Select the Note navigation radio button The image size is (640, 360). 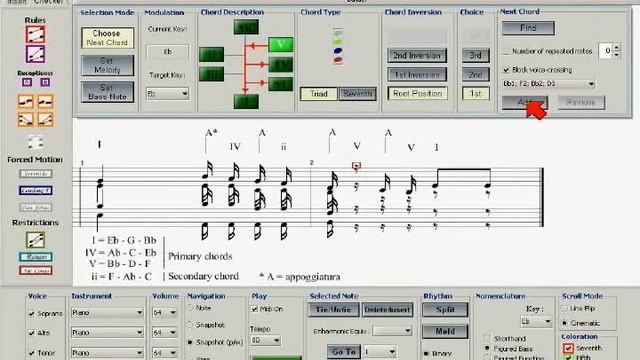tap(190, 308)
